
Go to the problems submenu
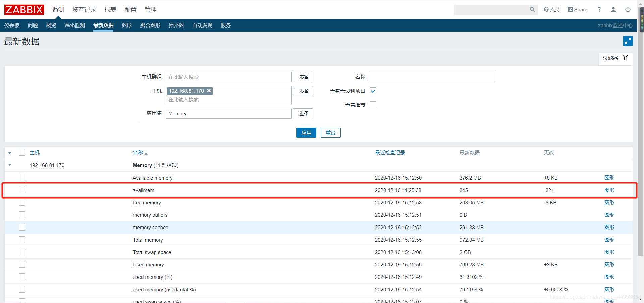click(x=33, y=26)
